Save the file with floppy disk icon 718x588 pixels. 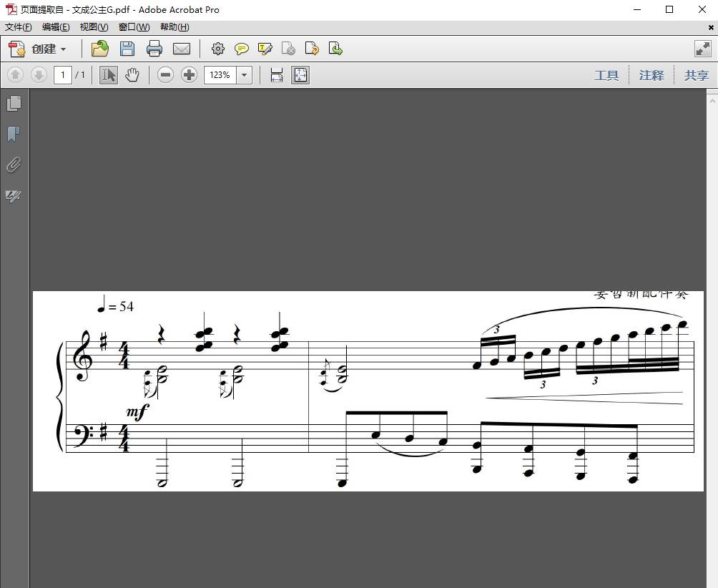click(x=127, y=49)
